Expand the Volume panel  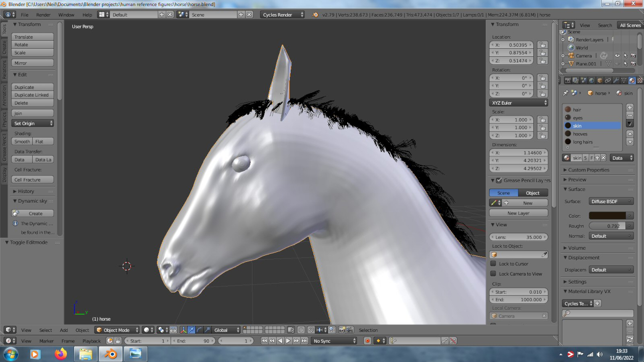click(577, 248)
